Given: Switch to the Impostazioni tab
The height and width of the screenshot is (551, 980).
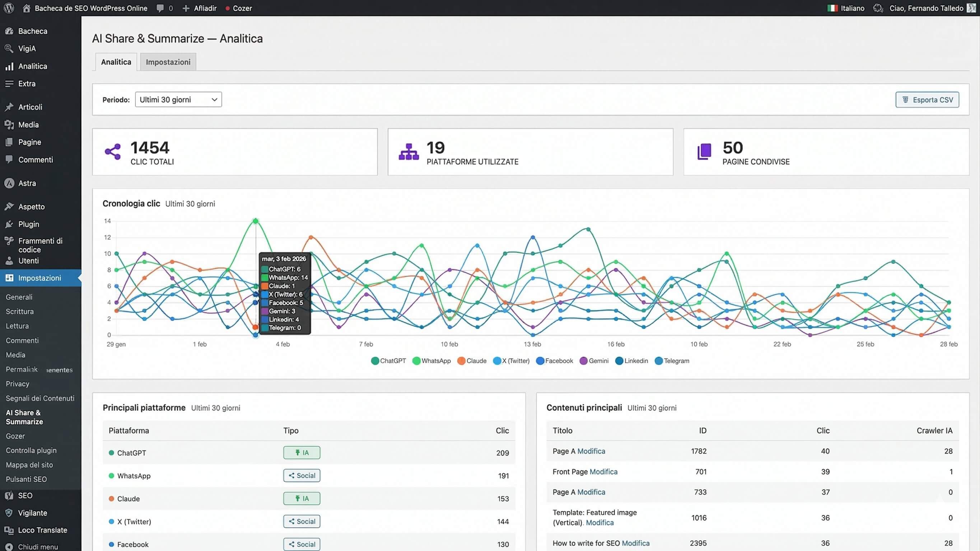Looking at the screenshot, I should tap(168, 62).
